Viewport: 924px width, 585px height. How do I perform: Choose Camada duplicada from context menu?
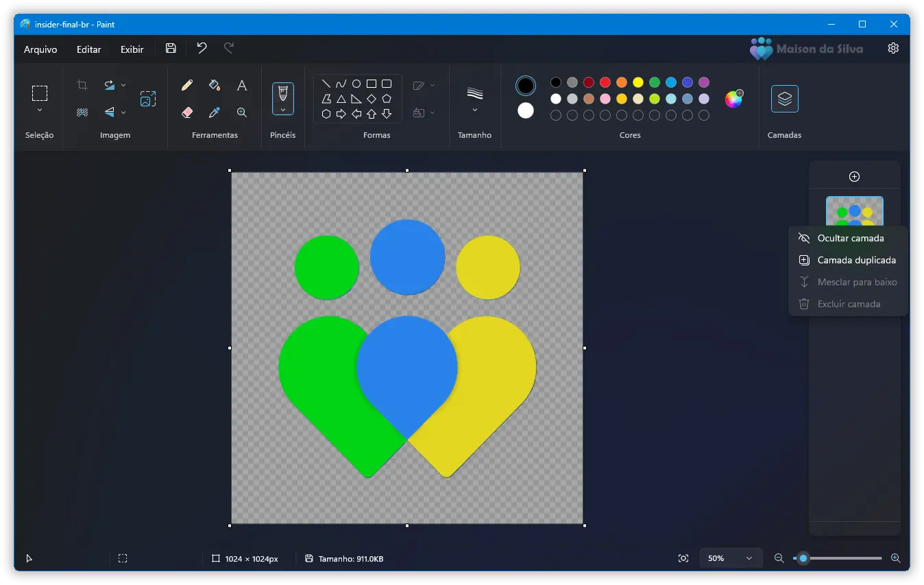click(x=855, y=261)
